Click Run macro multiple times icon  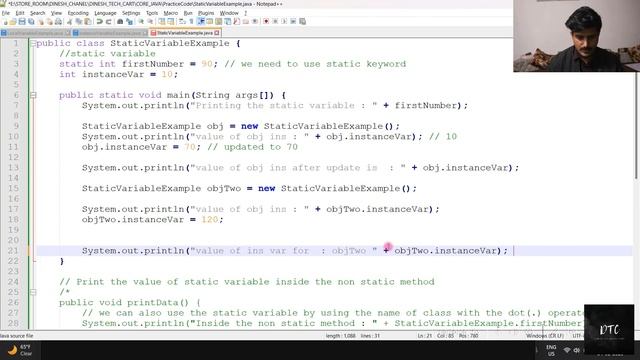(293, 21)
